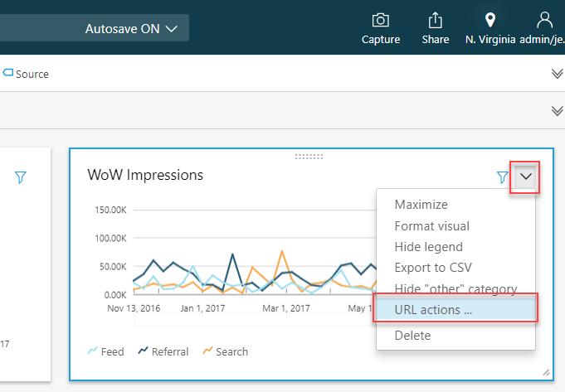This screenshot has height=392, width=565.
Task: Select Format visual menu option
Action: (431, 226)
